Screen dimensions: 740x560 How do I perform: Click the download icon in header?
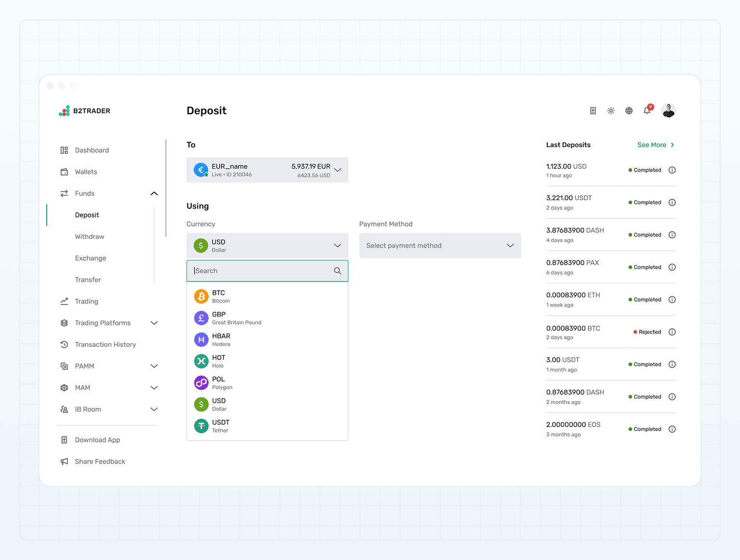click(x=593, y=111)
